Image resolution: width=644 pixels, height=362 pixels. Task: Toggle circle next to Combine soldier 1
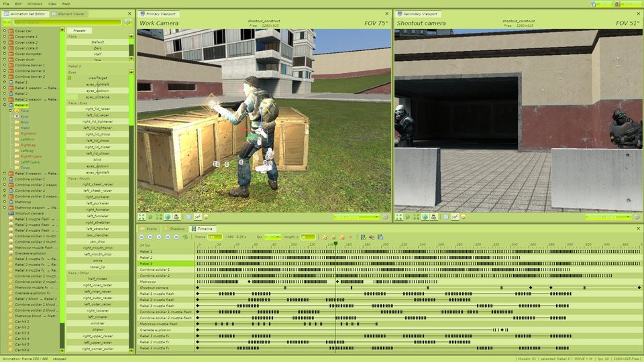click(x=5, y=179)
